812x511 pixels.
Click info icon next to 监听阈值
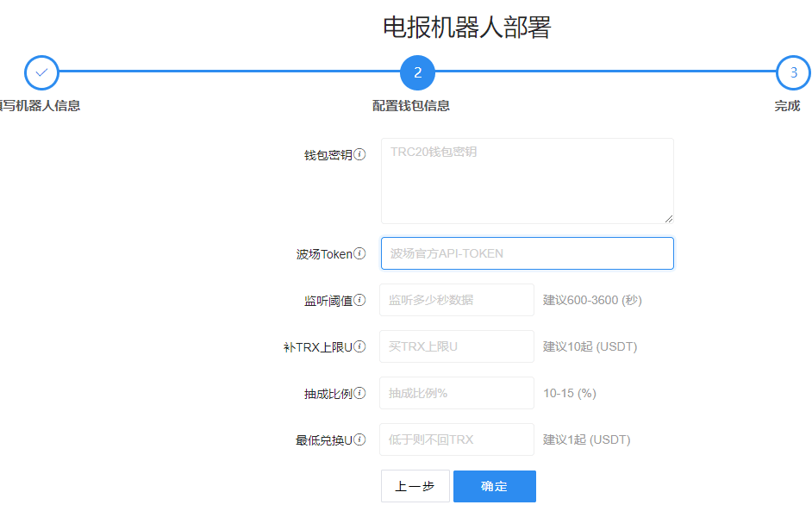pyautogui.click(x=360, y=300)
